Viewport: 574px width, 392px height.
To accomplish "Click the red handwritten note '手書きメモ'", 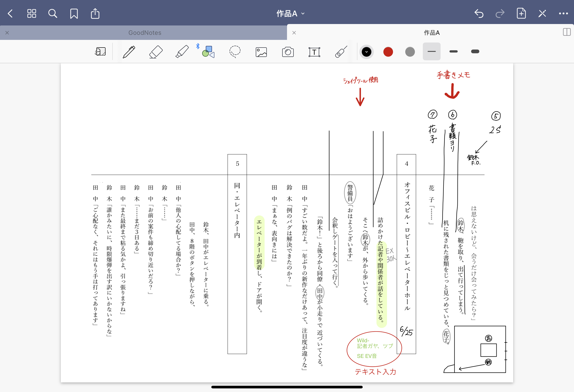I will click(454, 75).
